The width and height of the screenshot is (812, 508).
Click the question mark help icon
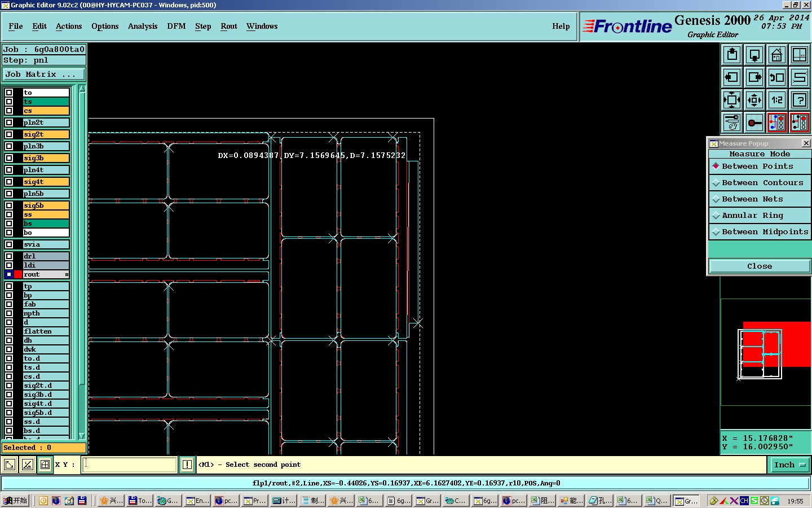coord(800,100)
